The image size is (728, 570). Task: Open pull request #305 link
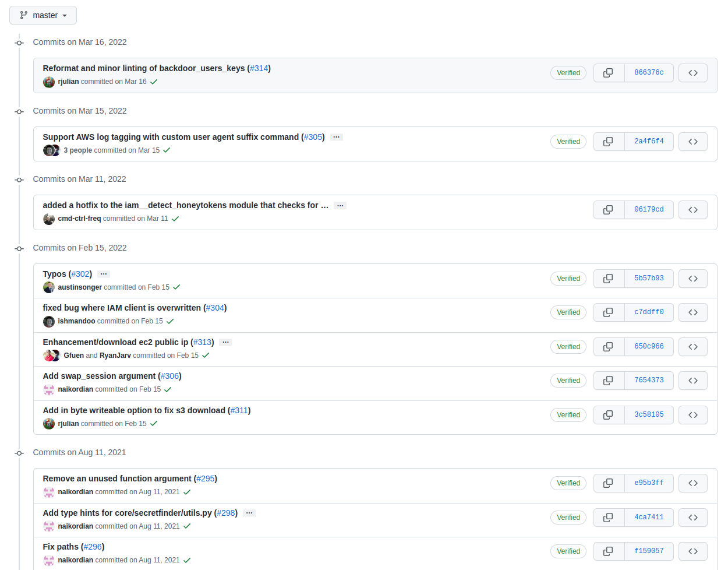[313, 137]
